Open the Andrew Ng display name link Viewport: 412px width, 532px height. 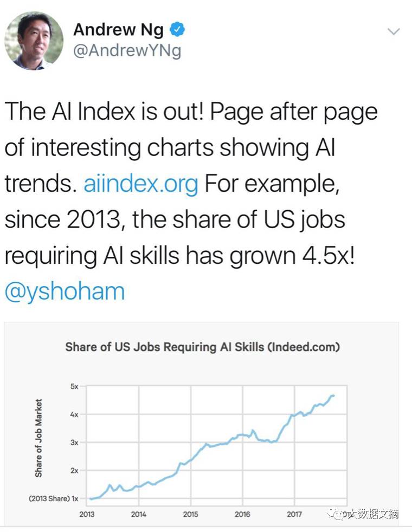118,30
